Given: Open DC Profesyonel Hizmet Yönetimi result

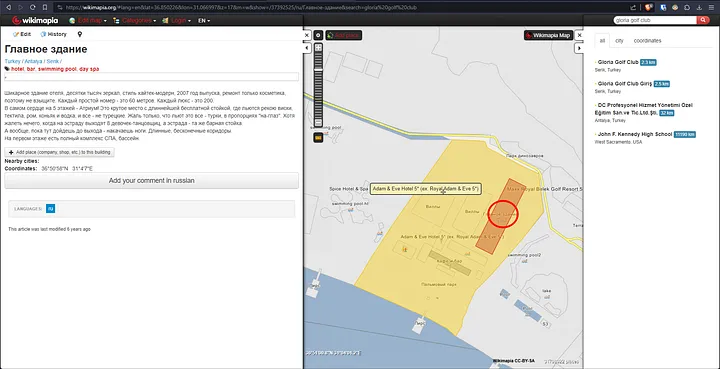Looking at the screenshot, I should point(645,109).
